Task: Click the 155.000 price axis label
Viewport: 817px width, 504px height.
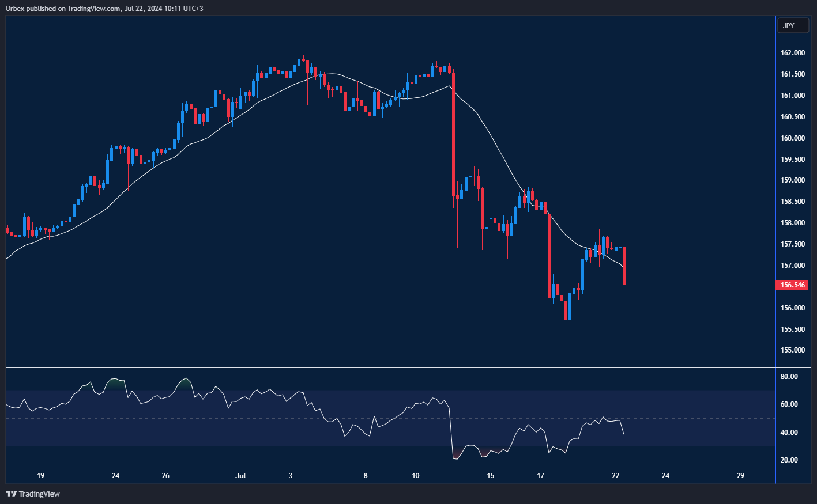Action: (x=793, y=350)
